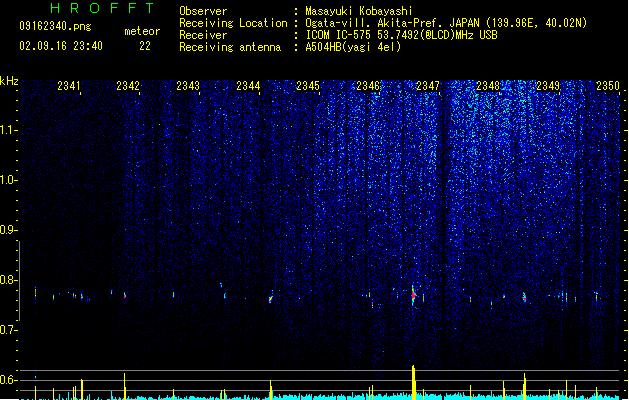This screenshot has height=400, width=629.
Task: Click the 0.7 kHz axis label
Action: tap(8, 330)
